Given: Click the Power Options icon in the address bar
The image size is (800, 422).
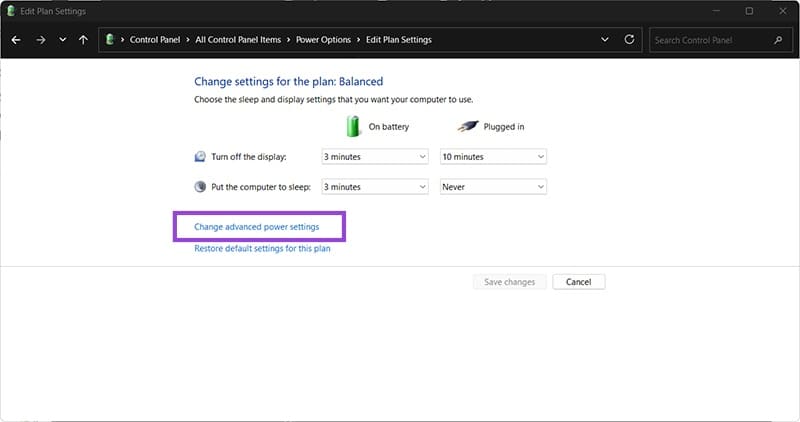Looking at the screenshot, I should (x=109, y=39).
